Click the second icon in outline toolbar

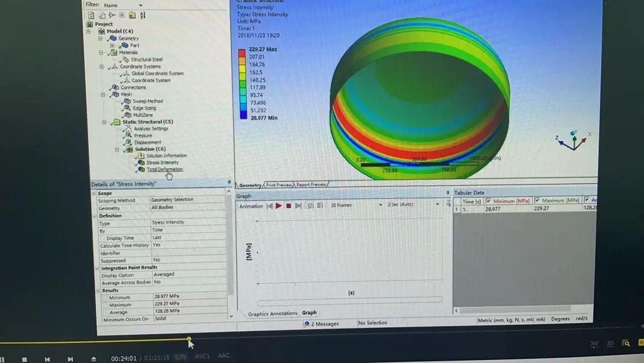tap(102, 15)
